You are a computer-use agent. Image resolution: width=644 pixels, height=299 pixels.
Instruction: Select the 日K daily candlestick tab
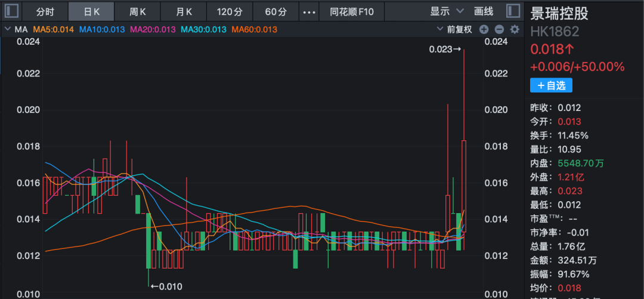coord(91,11)
